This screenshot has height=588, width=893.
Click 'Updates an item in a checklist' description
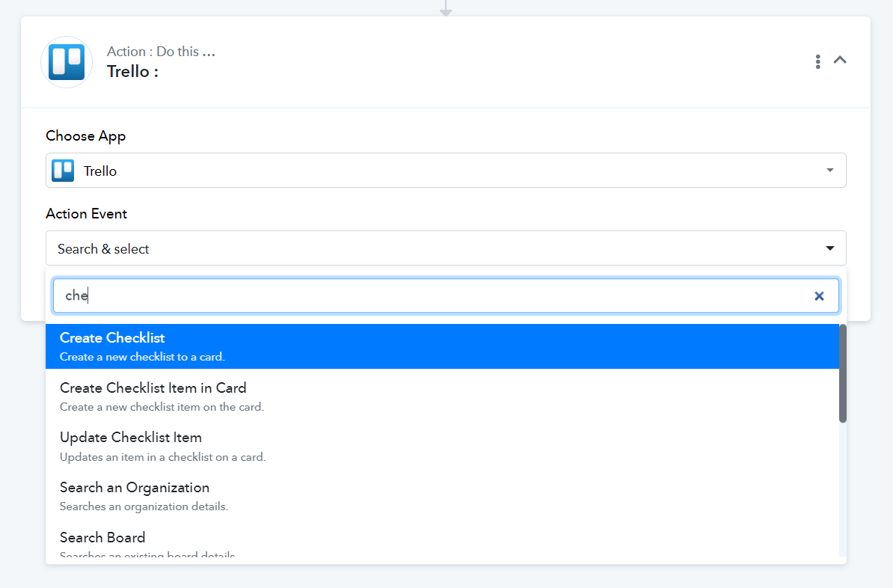(x=163, y=457)
